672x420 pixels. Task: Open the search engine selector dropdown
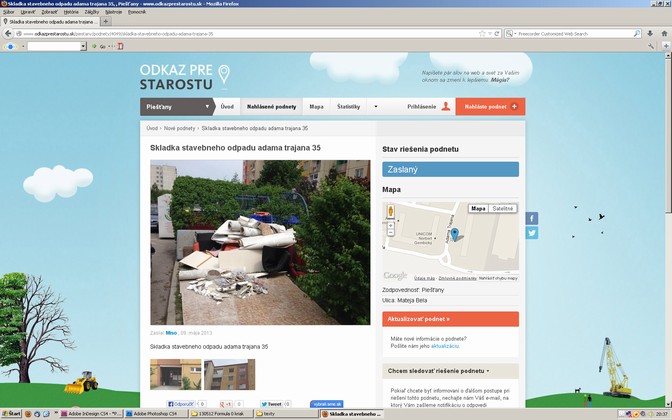[510, 33]
